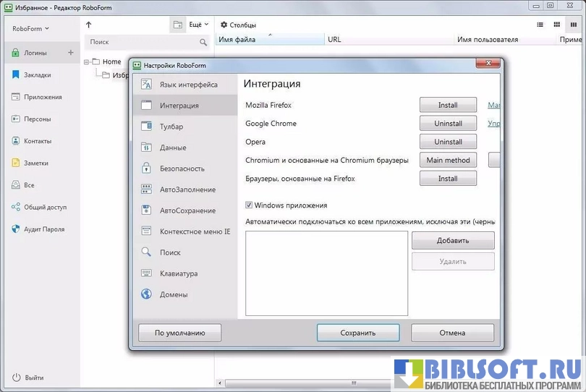Toggle the Windows приложения checkbox

[x=250, y=205]
